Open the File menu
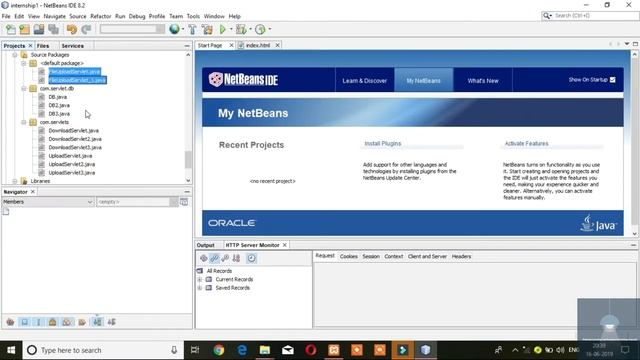This screenshot has width=640, height=360. click(6, 16)
